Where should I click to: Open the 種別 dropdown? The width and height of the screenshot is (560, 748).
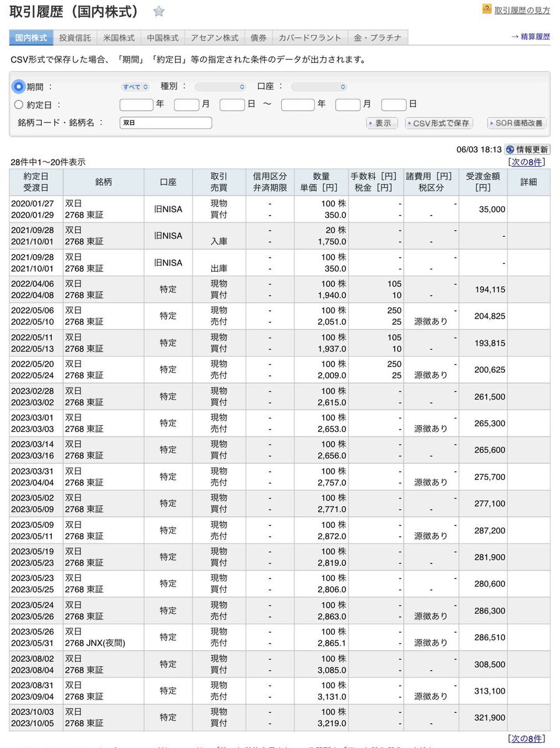pos(220,87)
